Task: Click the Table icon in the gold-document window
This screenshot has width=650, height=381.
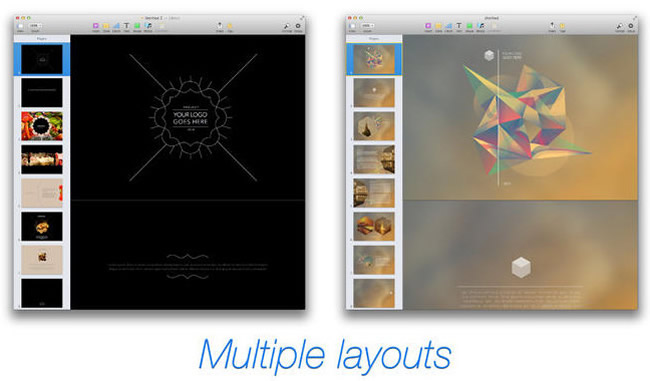Action: point(439,26)
